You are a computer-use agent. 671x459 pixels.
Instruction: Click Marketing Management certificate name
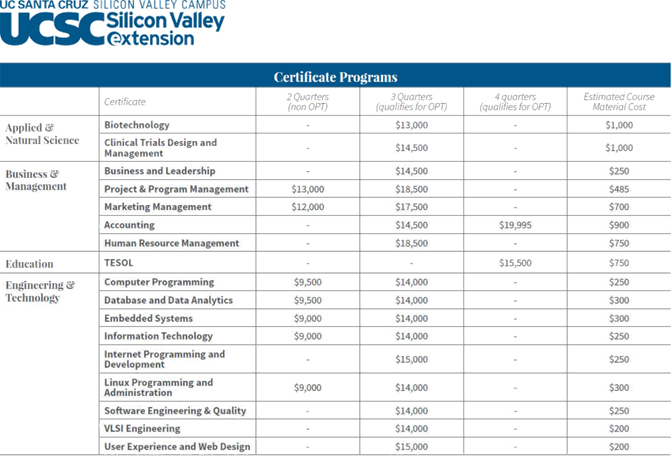[158, 207]
